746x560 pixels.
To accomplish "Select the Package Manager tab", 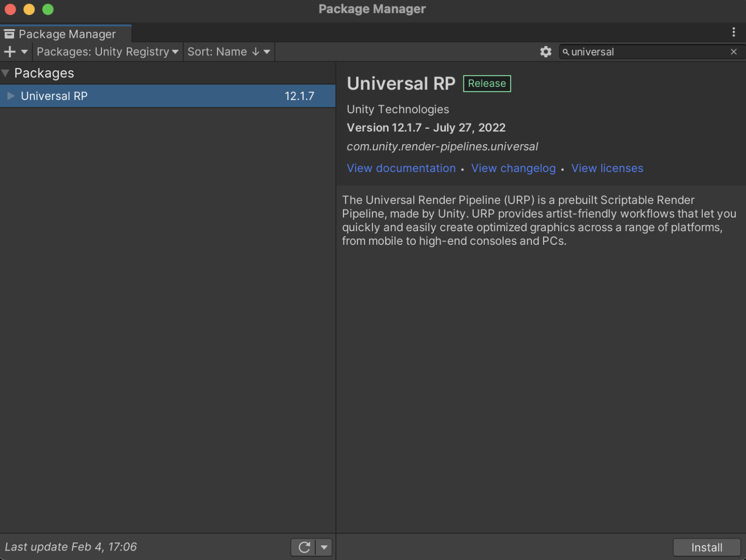I will tap(66, 34).
